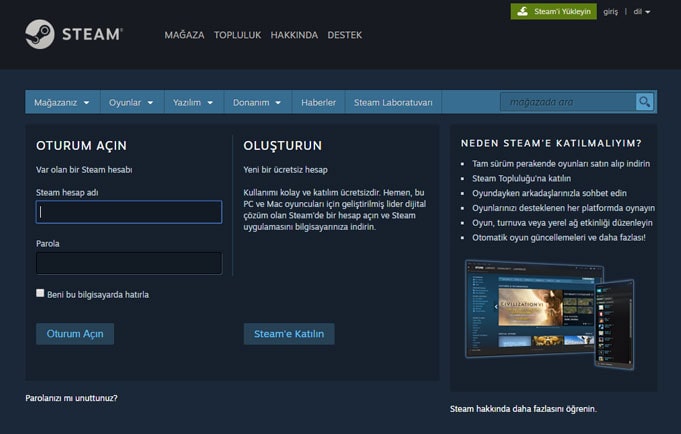Viewport: 681px width, 434px height.
Task: Expand the Yazılım dropdown menu
Action: pyautogui.click(x=193, y=102)
